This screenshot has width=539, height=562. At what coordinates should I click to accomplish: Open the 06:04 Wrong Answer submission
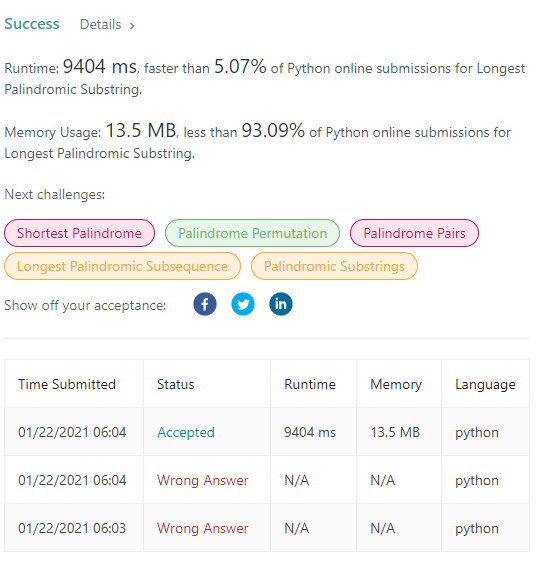tap(202, 480)
